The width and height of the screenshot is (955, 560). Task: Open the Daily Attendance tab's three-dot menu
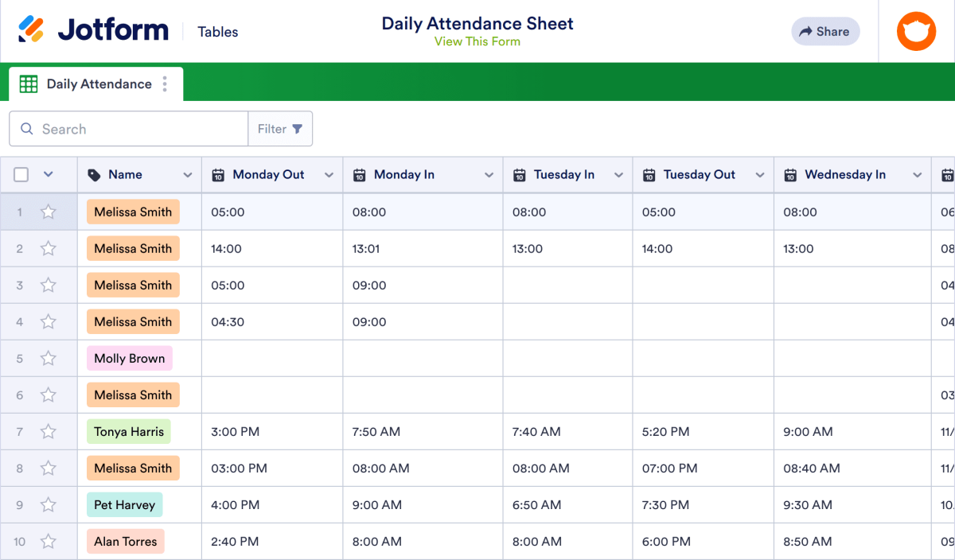165,84
